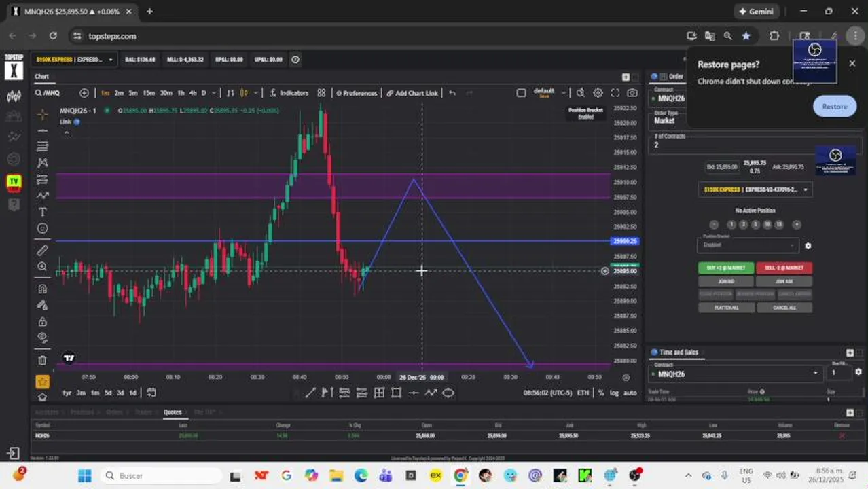Toggle auto scale on chart

630,393
